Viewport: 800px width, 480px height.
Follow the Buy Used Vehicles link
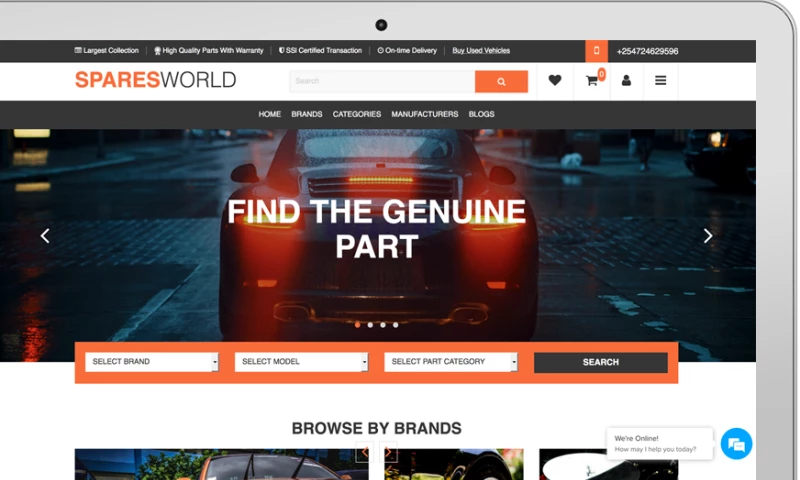coord(481,50)
